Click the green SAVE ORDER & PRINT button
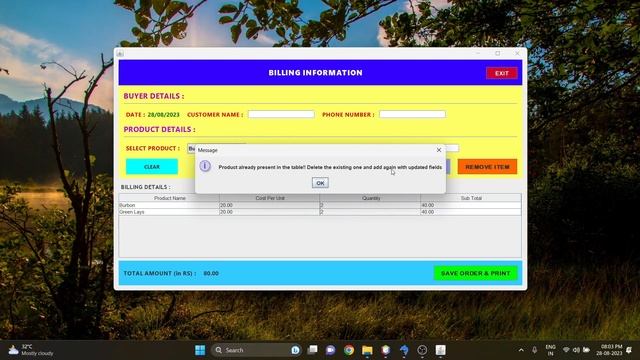Viewport: 640px width, 360px height. (x=476, y=273)
